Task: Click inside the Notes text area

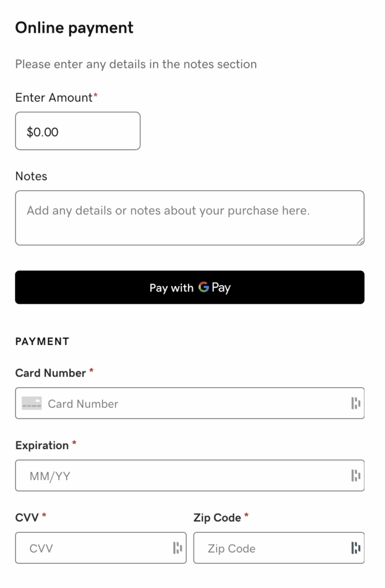Action: click(190, 218)
